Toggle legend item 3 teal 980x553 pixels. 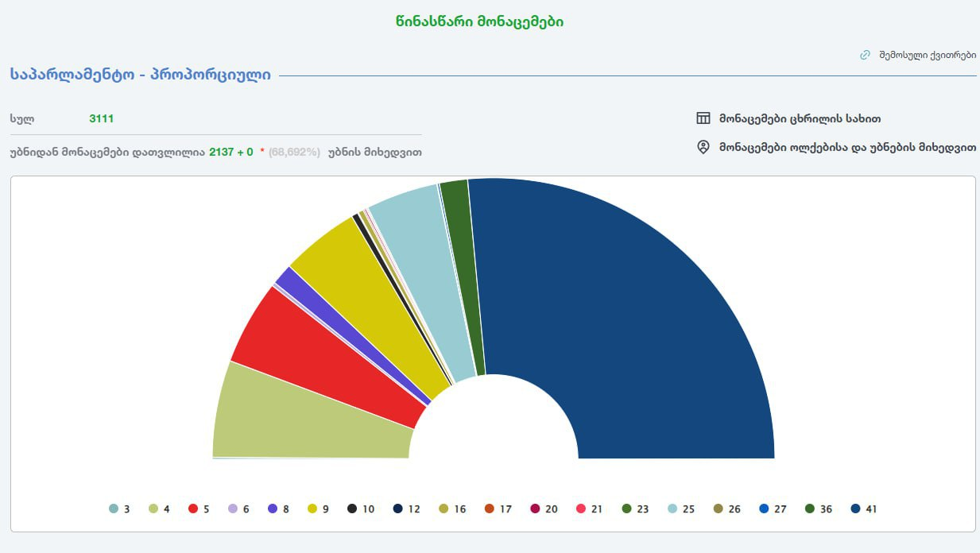coord(119,509)
